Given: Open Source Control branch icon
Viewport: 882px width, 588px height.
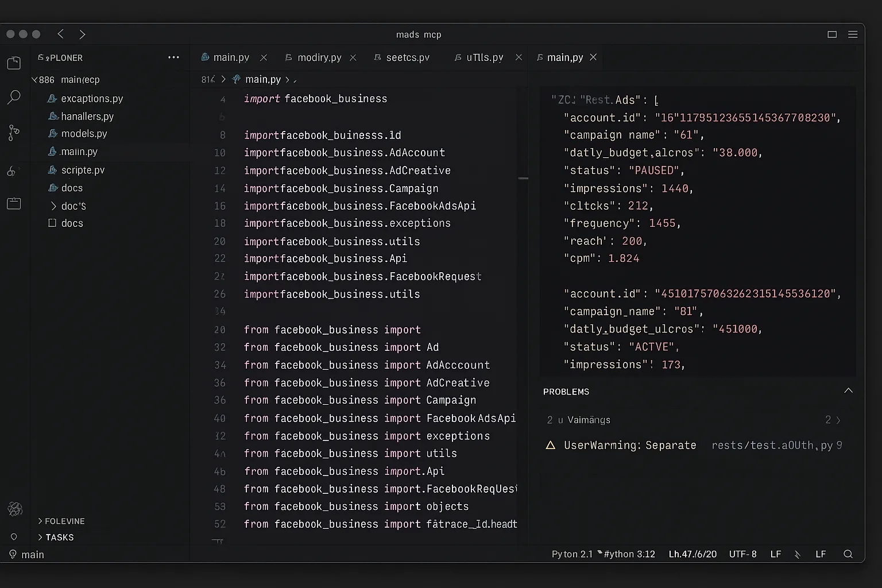Looking at the screenshot, I should coord(14,133).
